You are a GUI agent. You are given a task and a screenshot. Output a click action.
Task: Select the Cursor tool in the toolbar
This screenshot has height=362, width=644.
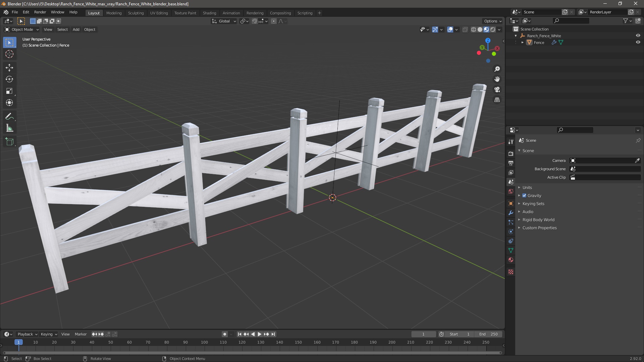[x=9, y=54]
